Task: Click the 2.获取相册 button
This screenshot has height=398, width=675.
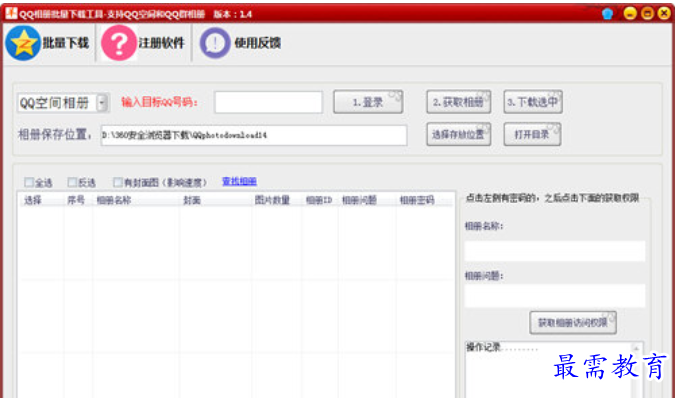Action: pyautogui.click(x=458, y=102)
